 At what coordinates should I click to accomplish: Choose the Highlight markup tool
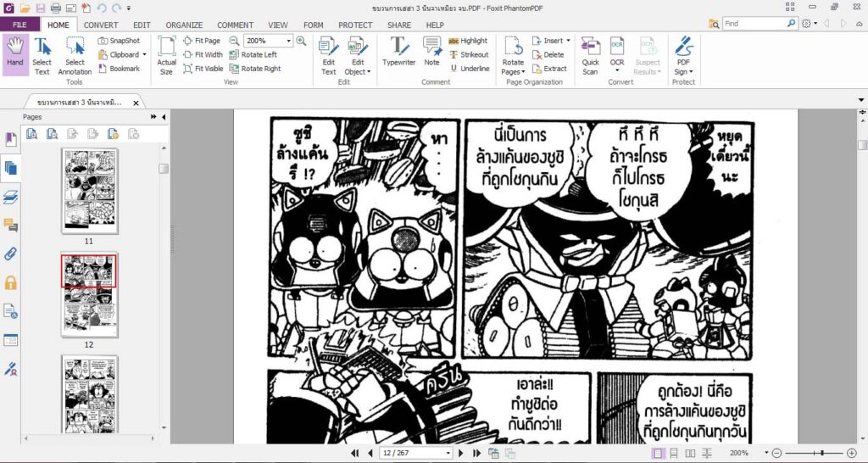click(x=468, y=41)
